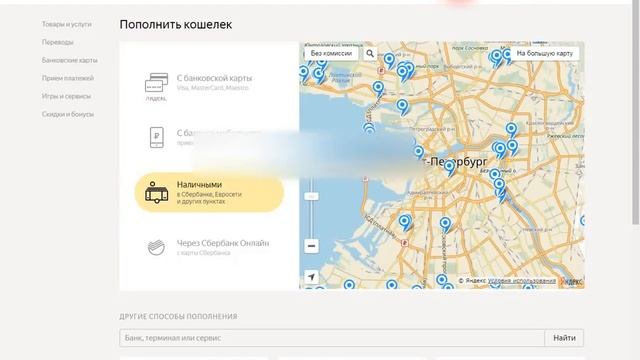Zoom out the map with minus button

click(311, 246)
